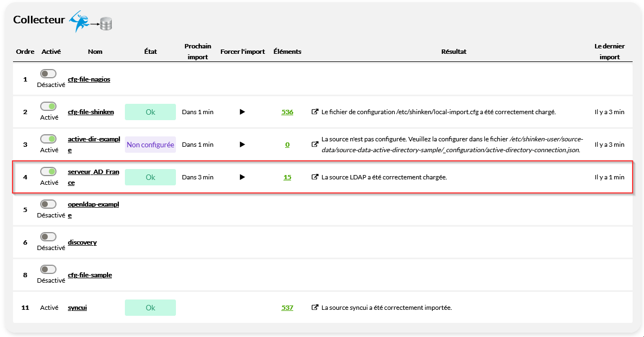
Task: Force import for active-dir-example source
Action: [x=242, y=145]
